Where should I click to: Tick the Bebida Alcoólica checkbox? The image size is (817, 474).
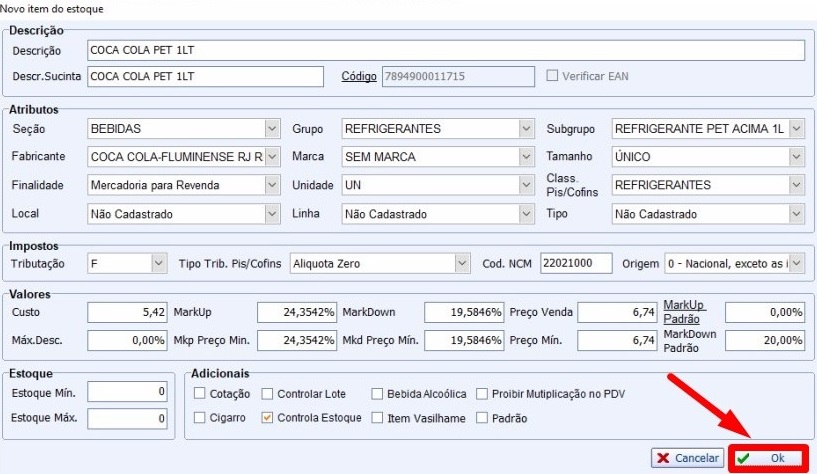click(x=378, y=393)
